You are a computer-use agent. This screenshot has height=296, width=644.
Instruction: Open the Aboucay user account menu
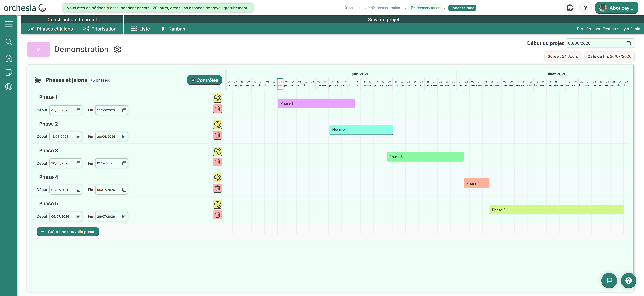click(617, 8)
